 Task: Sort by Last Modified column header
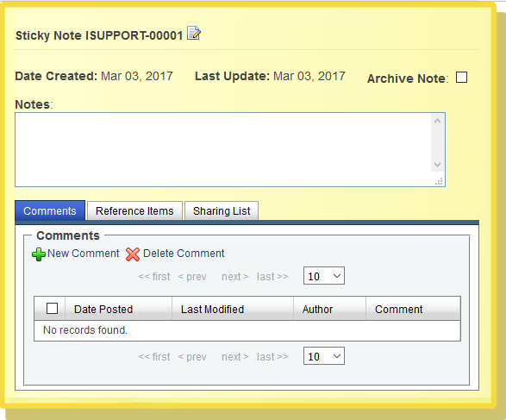point(233,309)
